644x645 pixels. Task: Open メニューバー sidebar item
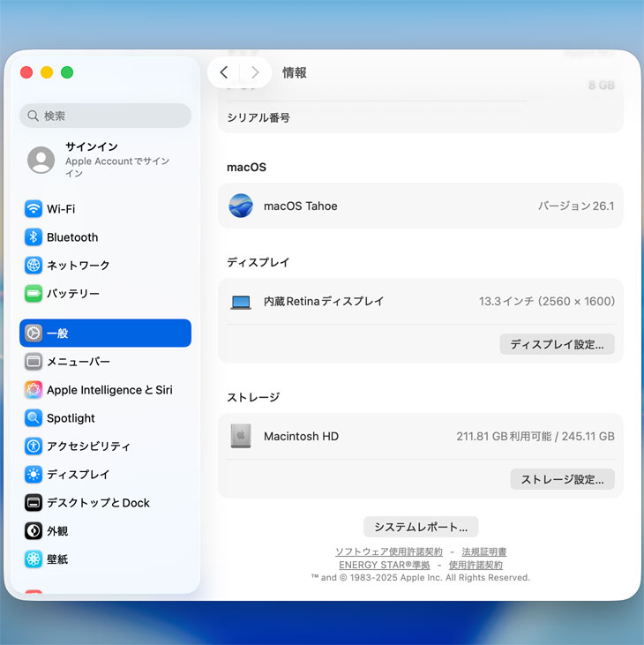[x=105, y=362]
